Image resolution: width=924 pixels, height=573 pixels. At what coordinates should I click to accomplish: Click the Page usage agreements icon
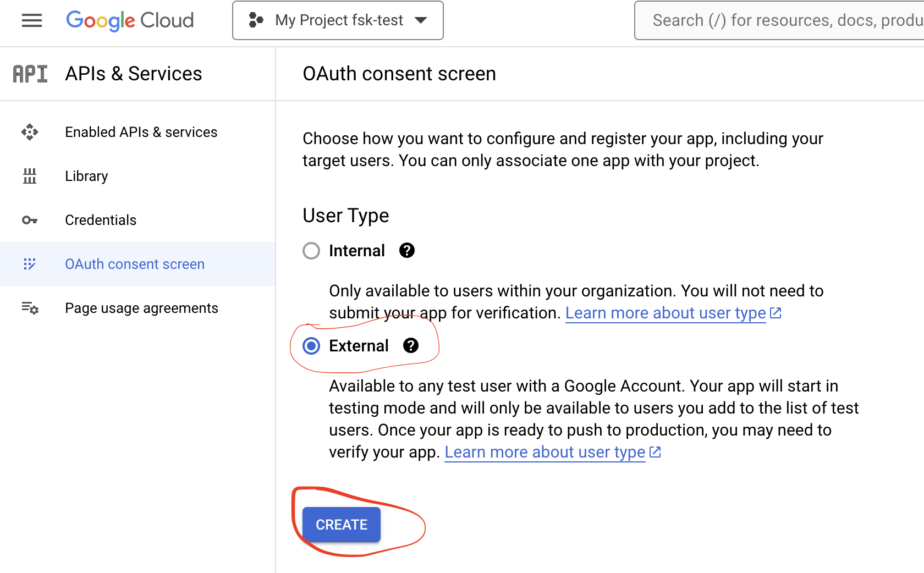[30, 308]
